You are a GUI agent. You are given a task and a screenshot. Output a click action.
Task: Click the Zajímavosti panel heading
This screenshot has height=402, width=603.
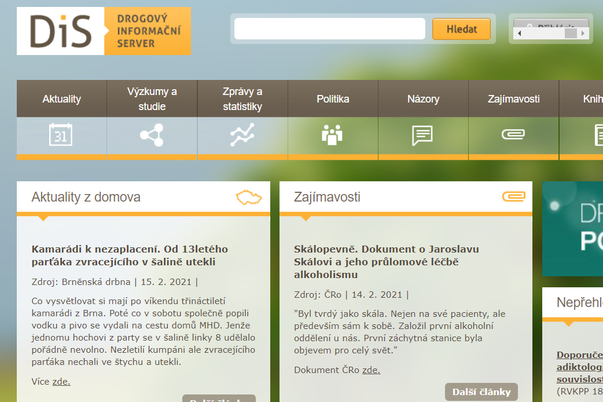click(x=327, y=197)
